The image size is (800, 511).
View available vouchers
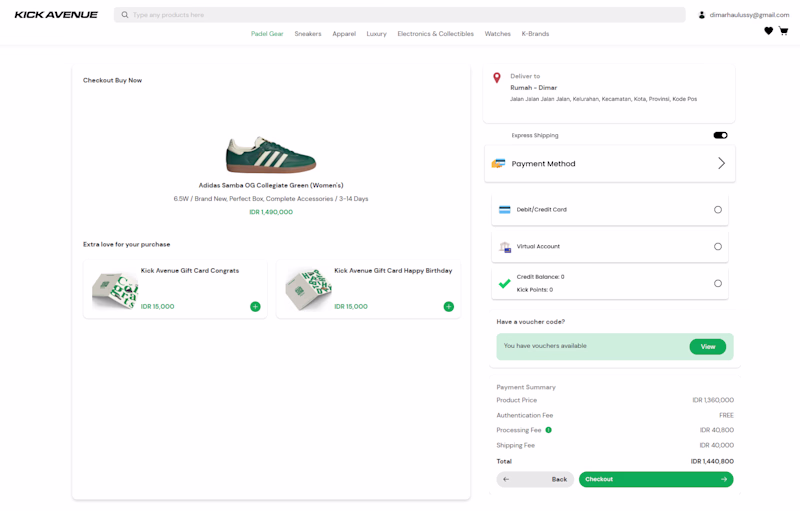pos(707,346)
